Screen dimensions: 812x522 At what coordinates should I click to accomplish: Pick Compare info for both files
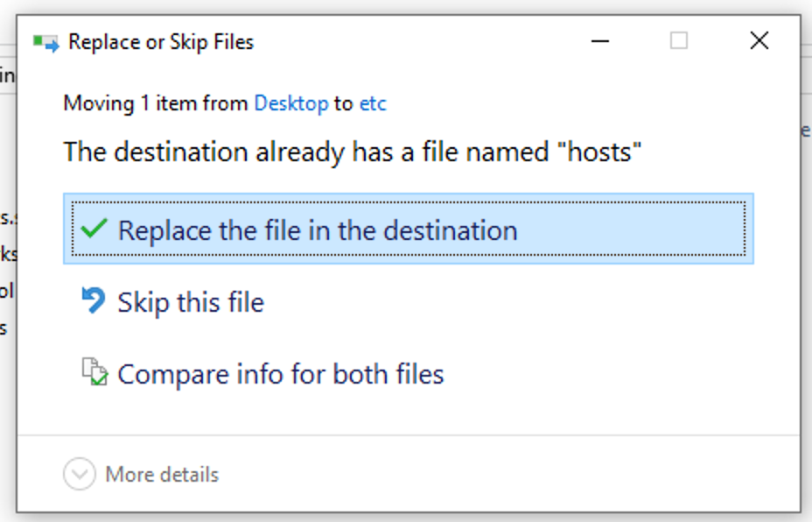(x=281, y=374)
